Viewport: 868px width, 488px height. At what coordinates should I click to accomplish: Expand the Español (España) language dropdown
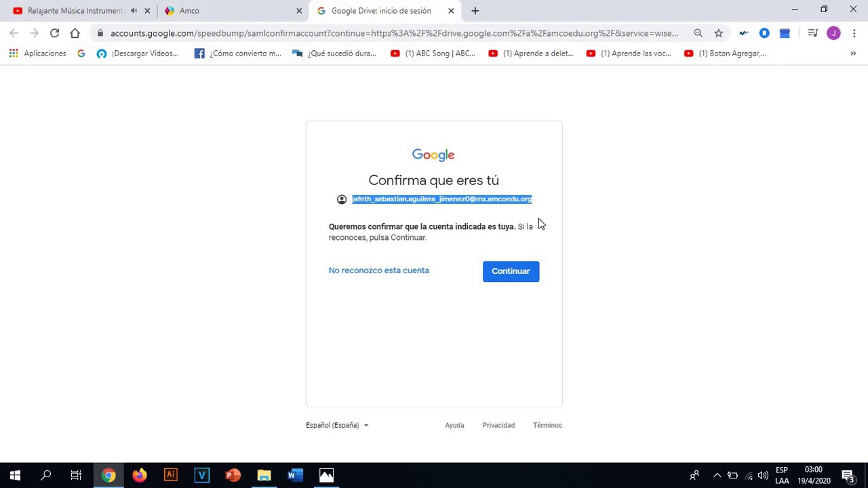[x=337, y=425]
